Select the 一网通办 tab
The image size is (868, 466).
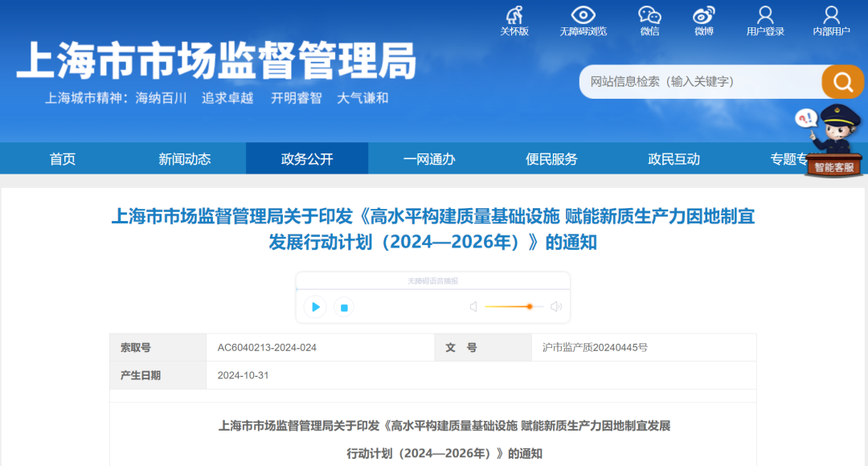[x=429, y=158]
